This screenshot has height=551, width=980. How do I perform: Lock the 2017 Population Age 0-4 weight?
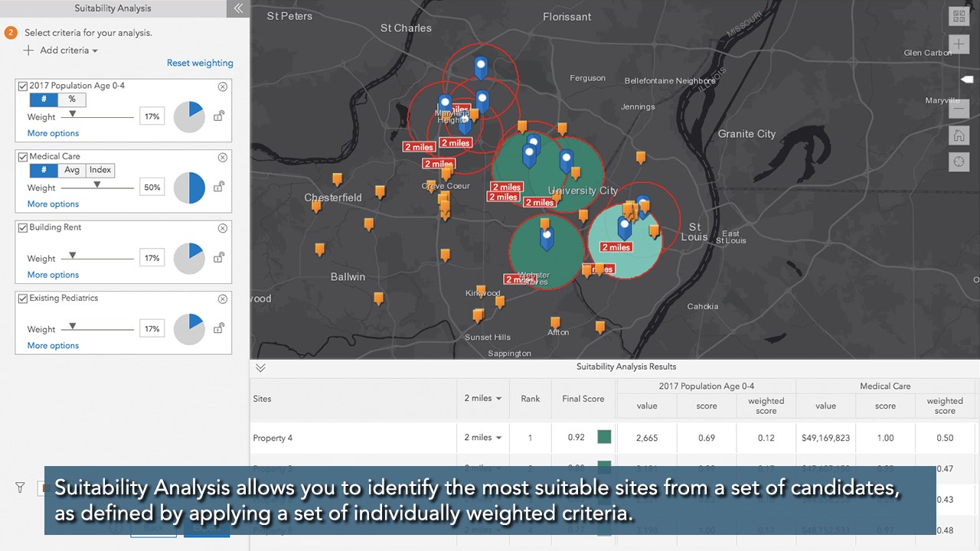click(x=219, y=116)
